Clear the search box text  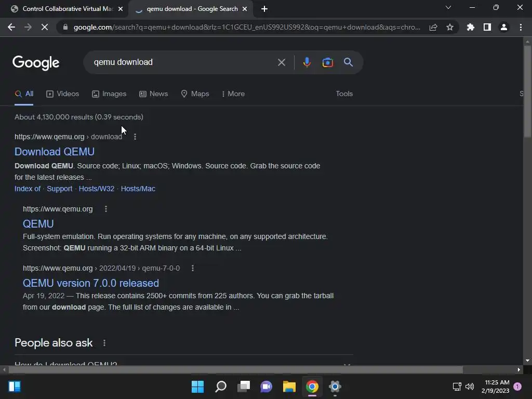(x=281, y=62)
